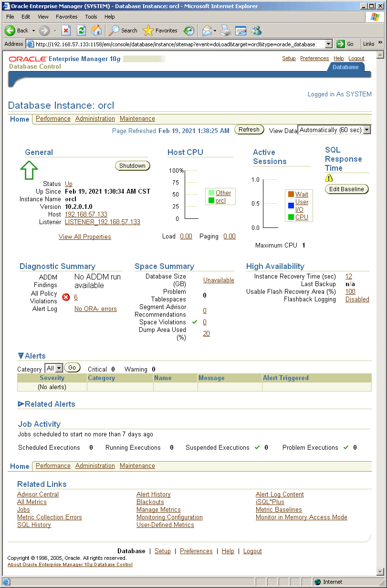
Task: Open the LISTENER_192.168.57.133 link
Action: (103, 222)
